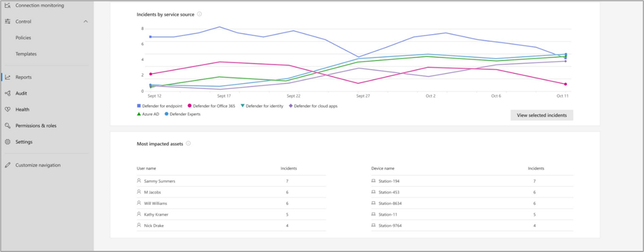Image resolution: width=644 pixels, height=252 pixels.
Task: Select the Station-194 device row
Action: 472,181
